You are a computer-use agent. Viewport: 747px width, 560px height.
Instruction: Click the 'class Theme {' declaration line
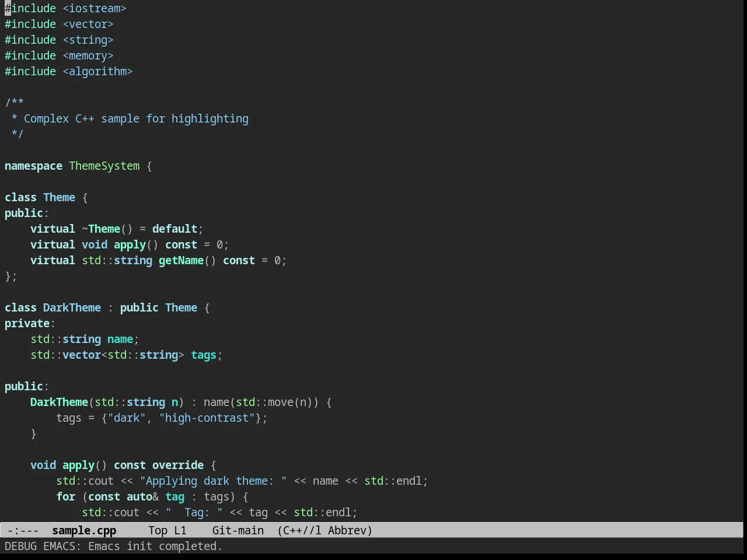coord(46,197)
